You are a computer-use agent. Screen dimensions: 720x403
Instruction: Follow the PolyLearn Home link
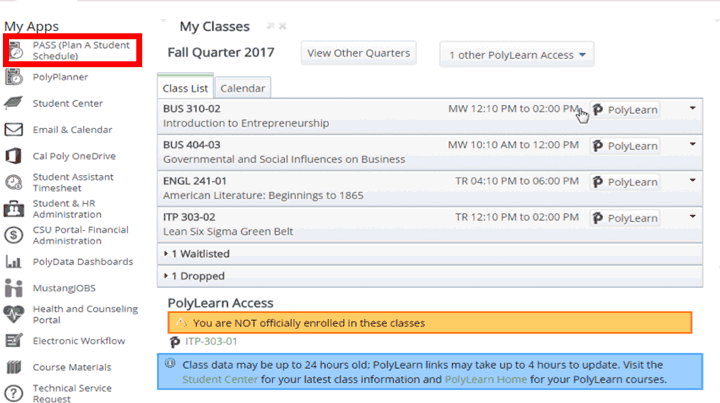(486, 380)
